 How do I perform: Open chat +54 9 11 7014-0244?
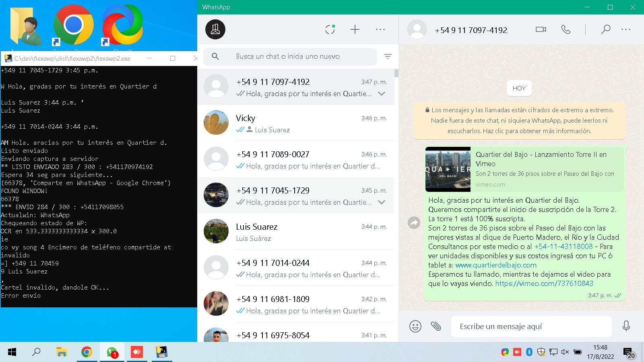point(296,268)
